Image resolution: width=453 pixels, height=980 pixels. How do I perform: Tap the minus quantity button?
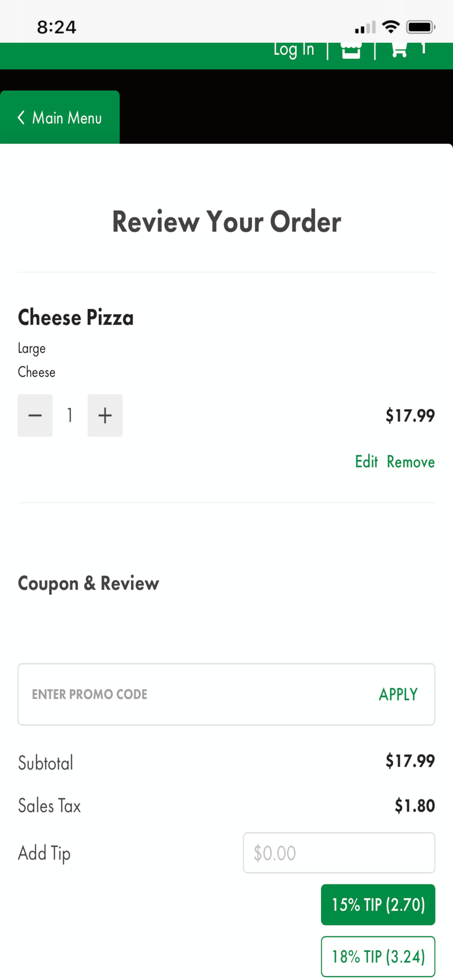tap(35, 416)
